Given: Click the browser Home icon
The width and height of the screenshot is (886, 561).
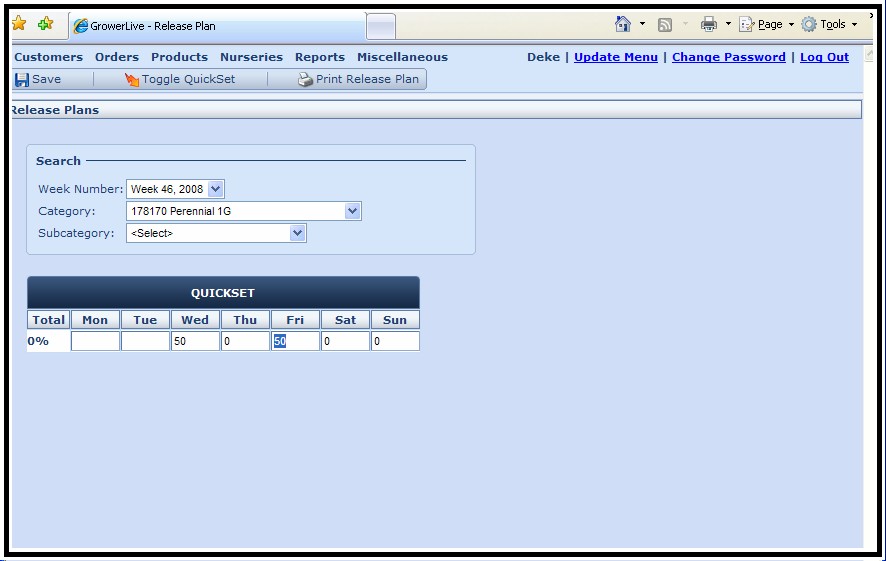Looking at the screenshot, I should click(623, 24).
